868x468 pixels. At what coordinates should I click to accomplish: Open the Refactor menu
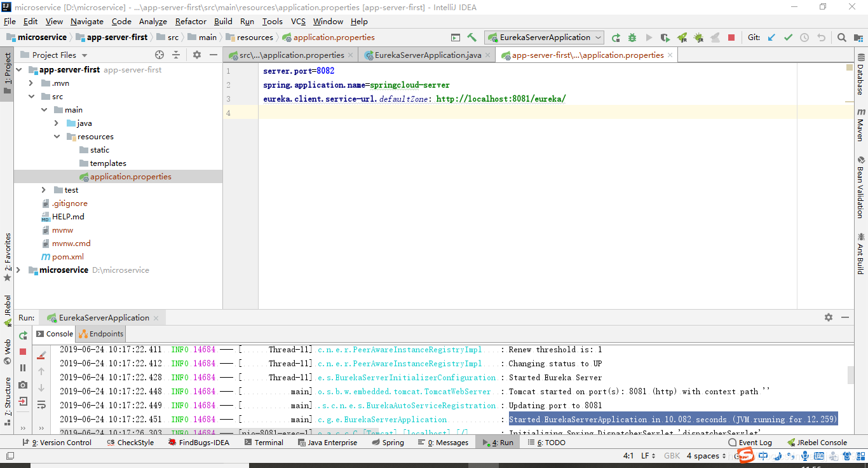[191, 21]
